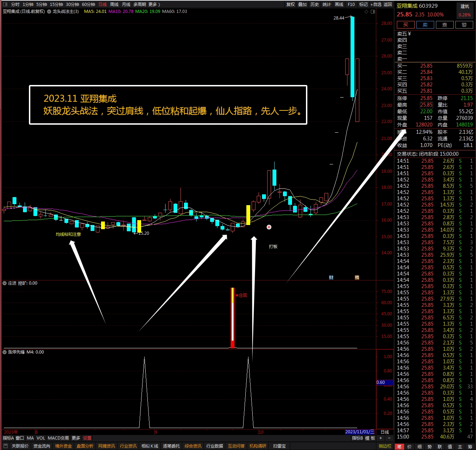The image size is (476, 450).
Task: Open the 更多 periods dropdown
Action: pyautogui.click(x=154, y=5)
